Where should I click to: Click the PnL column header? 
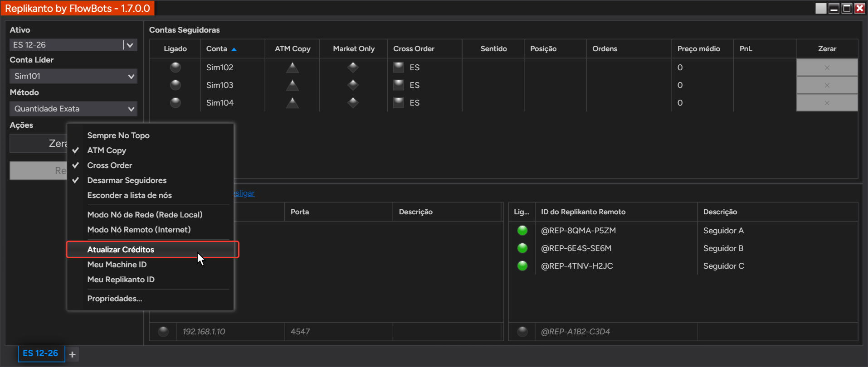(x=765, y=49)
